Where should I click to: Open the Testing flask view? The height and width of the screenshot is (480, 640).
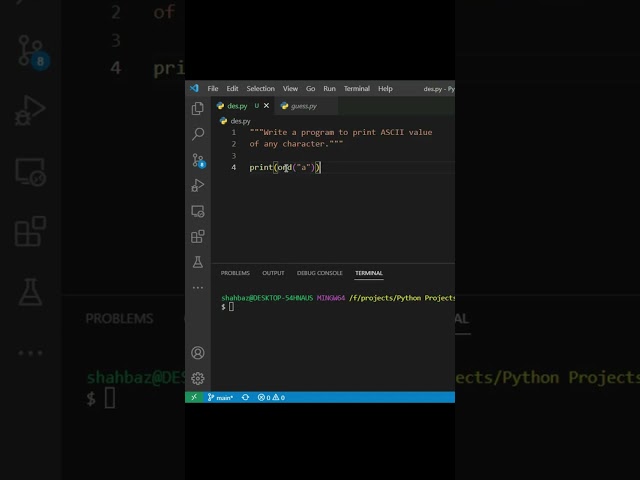pos(198,262)
